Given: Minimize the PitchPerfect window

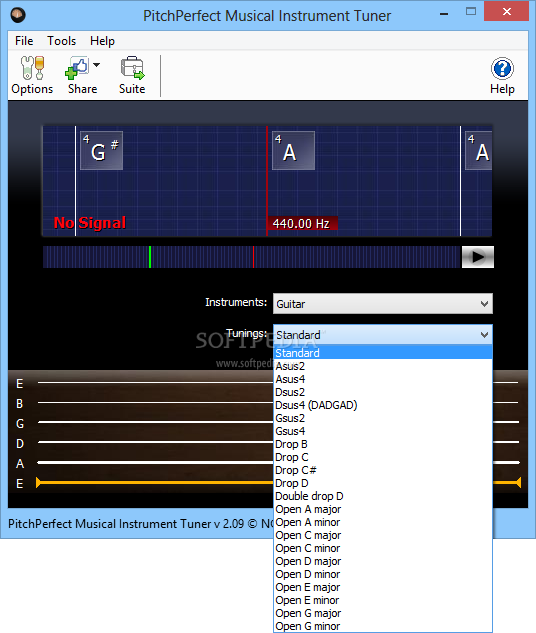Looking at the screenshot, I should pyautogui.click(x=444, y=14).
